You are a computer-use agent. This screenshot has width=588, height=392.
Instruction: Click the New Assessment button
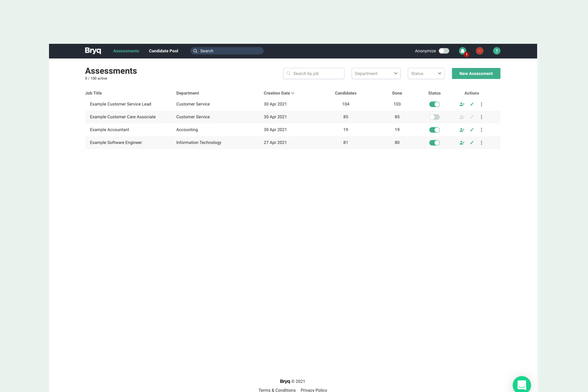pos(476,73)
